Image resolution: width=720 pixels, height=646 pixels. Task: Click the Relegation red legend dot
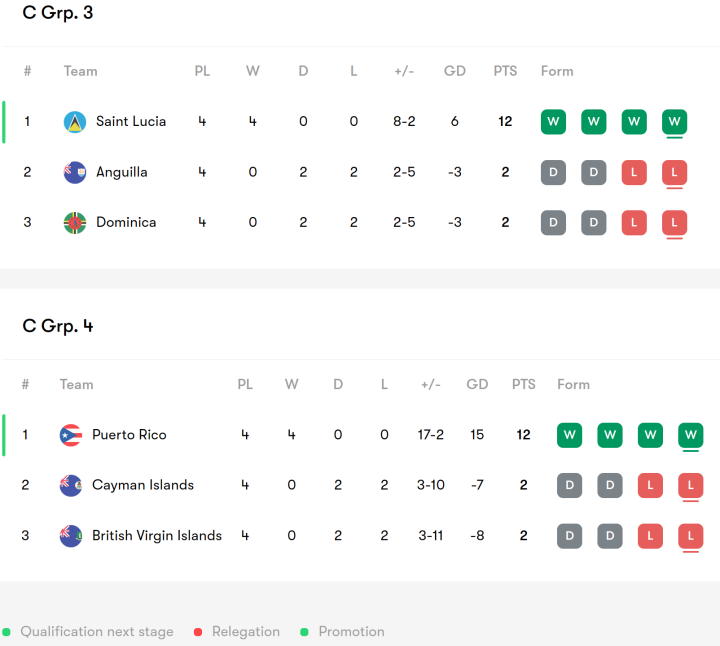[198, 632]
